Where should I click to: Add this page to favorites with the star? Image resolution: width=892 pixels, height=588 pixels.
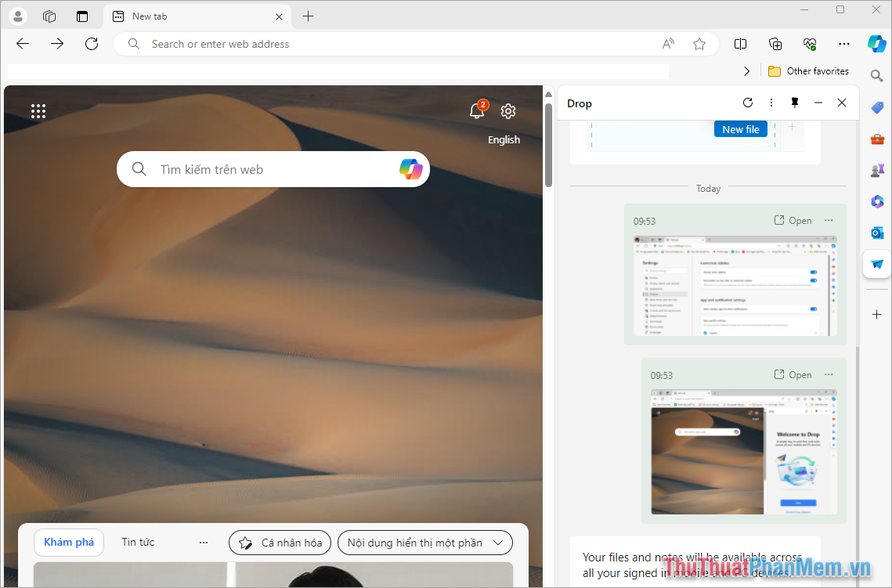pos(699,44)
